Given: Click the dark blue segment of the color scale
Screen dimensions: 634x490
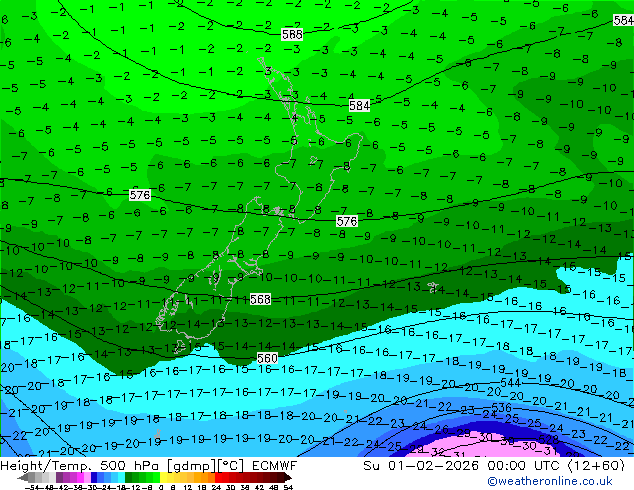Looking at the screenshot, I should (94, 478).
